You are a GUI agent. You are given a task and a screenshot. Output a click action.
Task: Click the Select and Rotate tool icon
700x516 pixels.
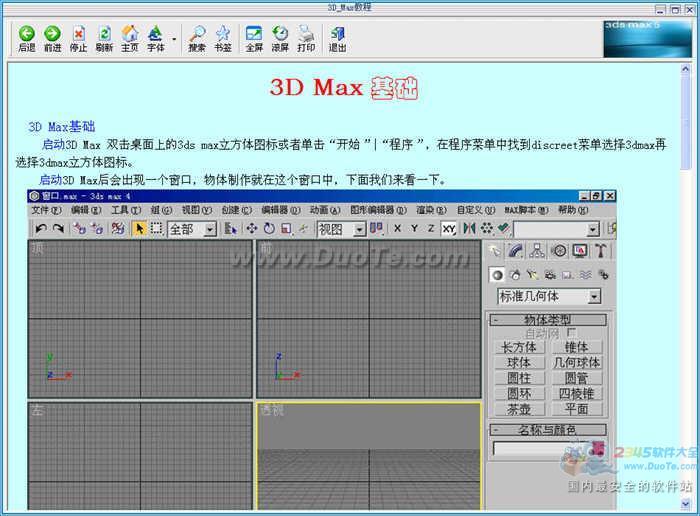(x=269, y=229)
